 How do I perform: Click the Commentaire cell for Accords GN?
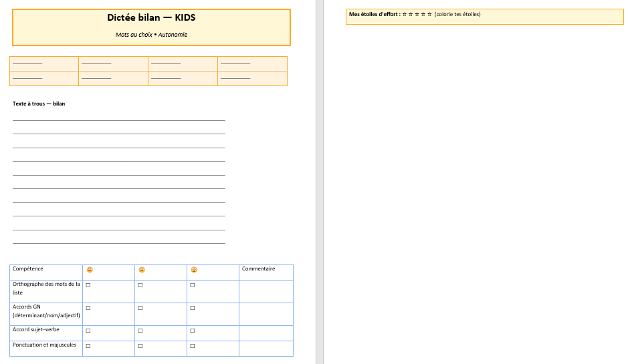(x=266, y=314)
